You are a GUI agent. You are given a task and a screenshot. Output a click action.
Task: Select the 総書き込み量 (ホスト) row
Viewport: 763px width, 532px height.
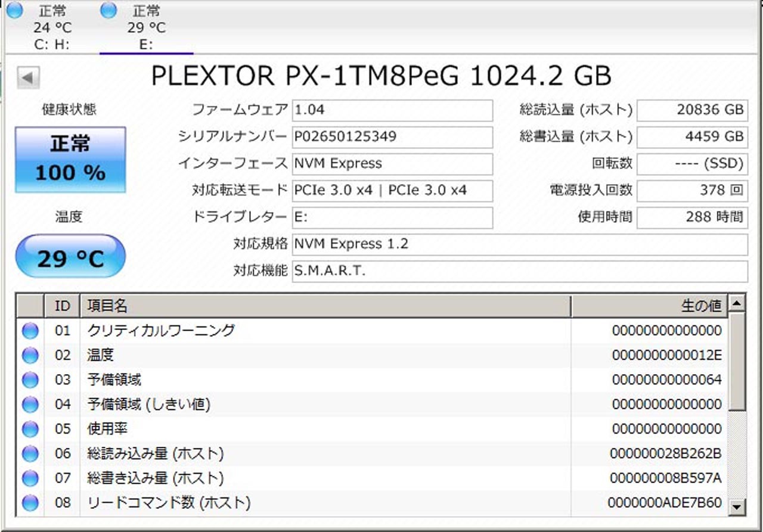(x=373, y=478)
